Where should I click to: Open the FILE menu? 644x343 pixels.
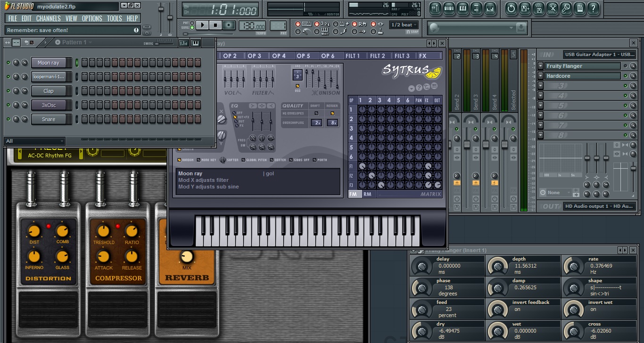coord(13,18)
